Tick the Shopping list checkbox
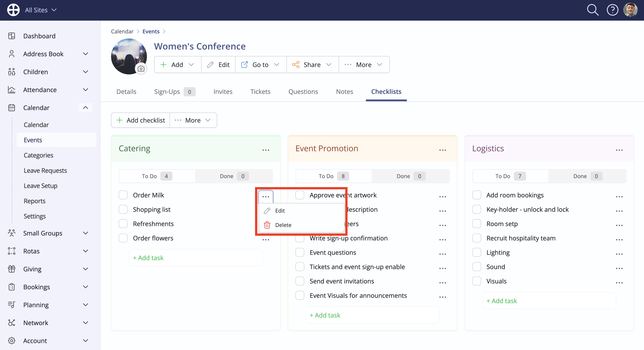The image size is (644, 350). point(123,210)
